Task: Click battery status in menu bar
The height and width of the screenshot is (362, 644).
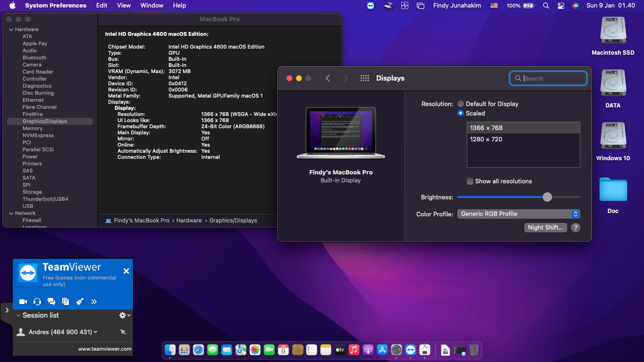Action: [520, 6]
